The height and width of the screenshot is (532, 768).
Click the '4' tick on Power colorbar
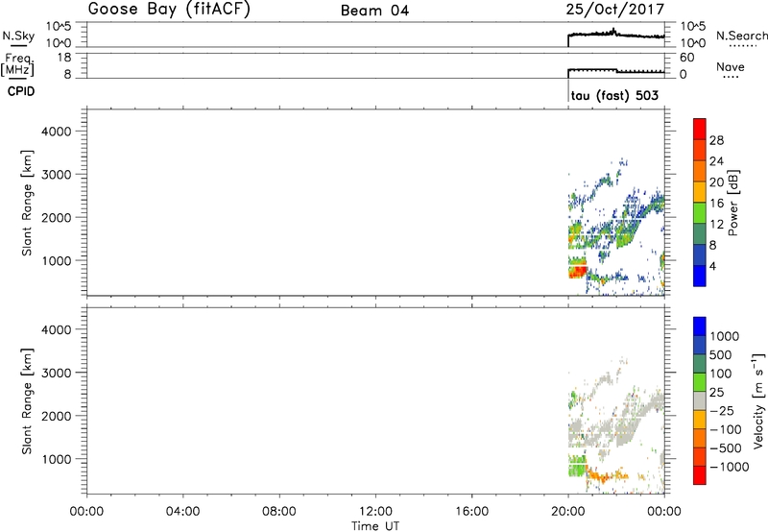point(712,266)
